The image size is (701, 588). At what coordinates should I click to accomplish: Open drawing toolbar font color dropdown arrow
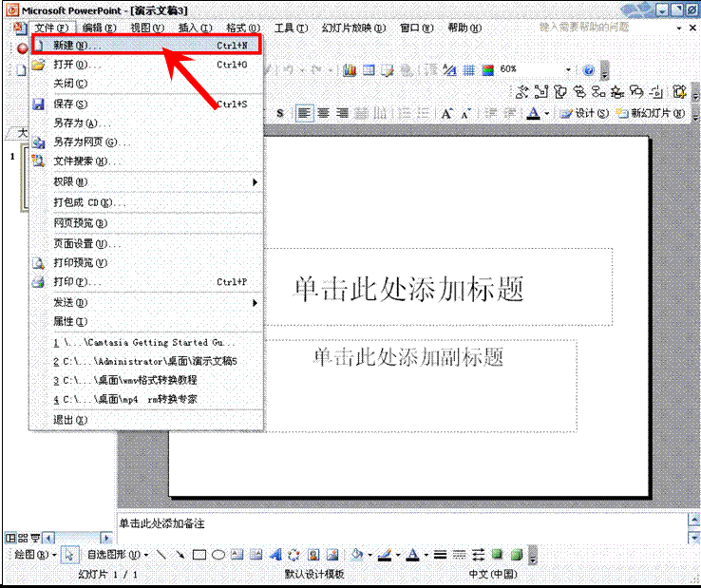coord(426,556)
